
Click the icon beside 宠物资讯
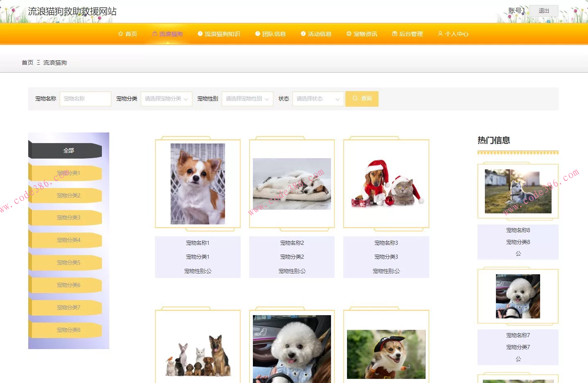[349, 34]
